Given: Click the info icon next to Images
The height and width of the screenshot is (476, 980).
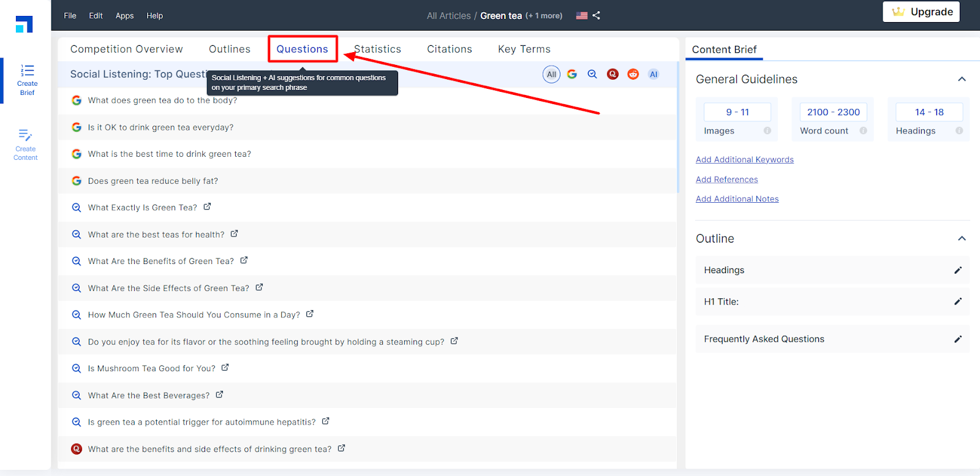Looking at the screenshot, I should click(767, 130).
